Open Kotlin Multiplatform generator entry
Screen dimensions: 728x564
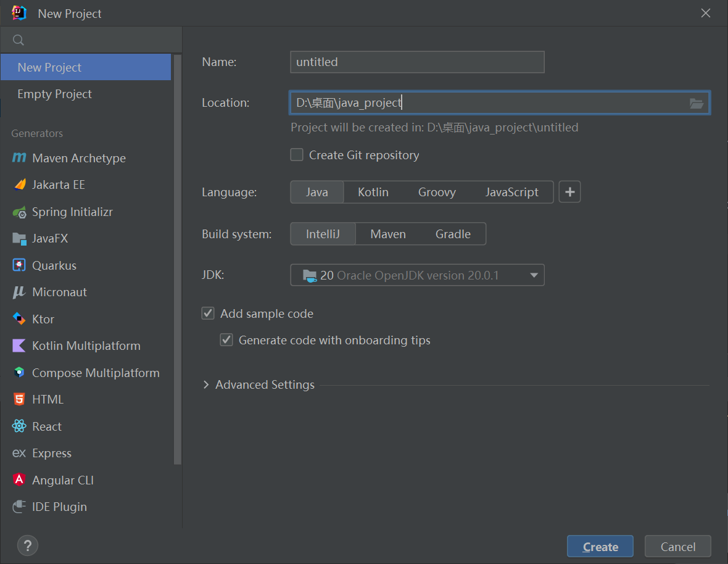(86, 346)
